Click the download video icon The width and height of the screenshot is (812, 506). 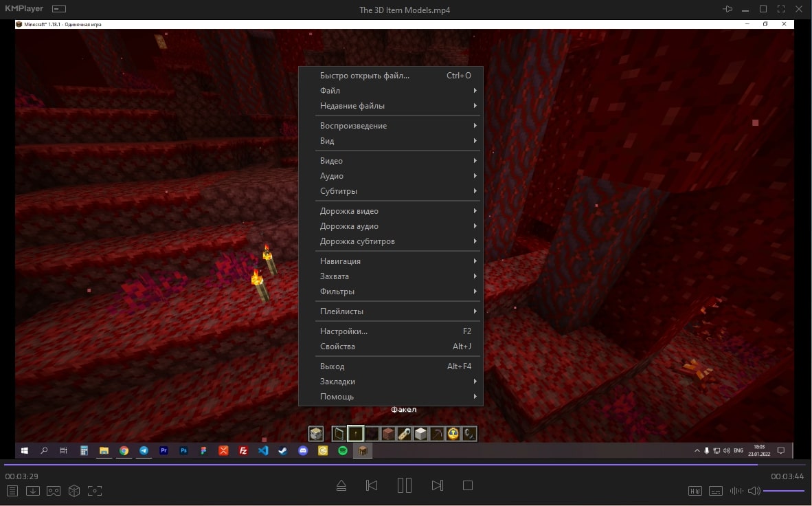[33, 491]
